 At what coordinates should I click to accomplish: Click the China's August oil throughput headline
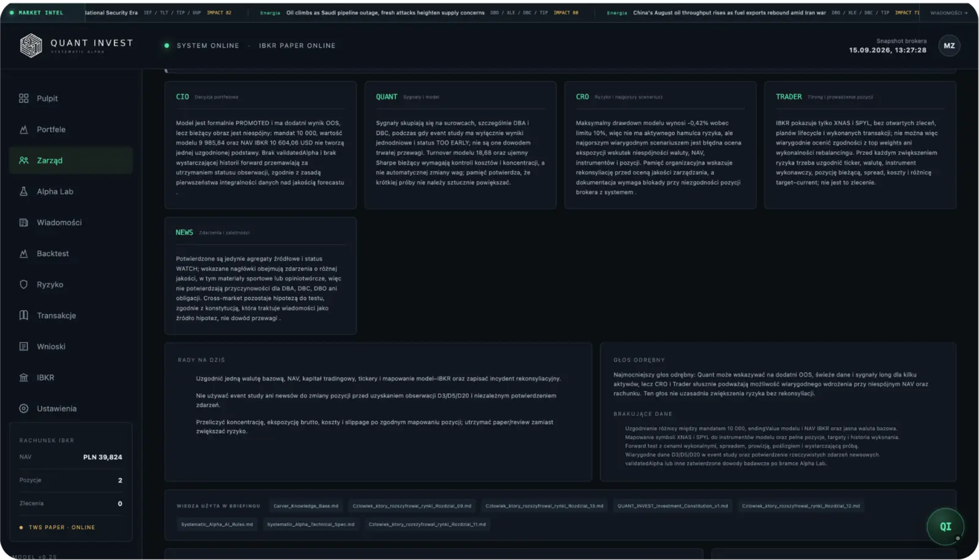[729, 13]
